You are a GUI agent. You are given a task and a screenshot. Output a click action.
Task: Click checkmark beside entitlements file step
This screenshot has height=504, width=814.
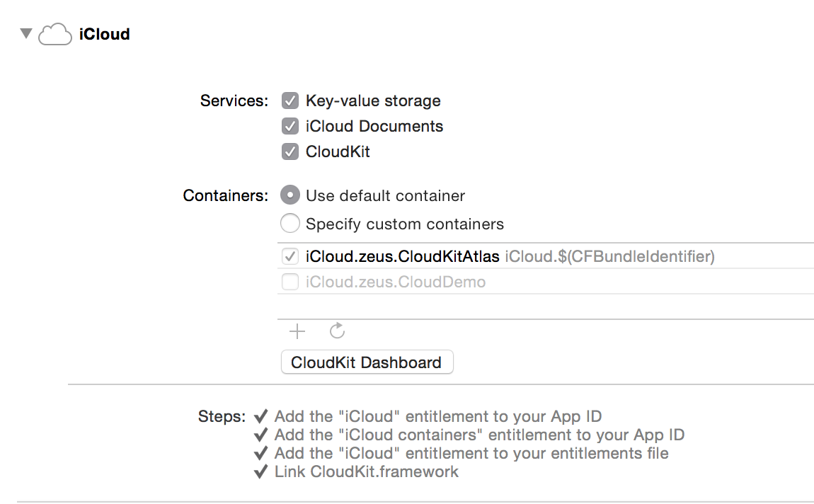261,453
